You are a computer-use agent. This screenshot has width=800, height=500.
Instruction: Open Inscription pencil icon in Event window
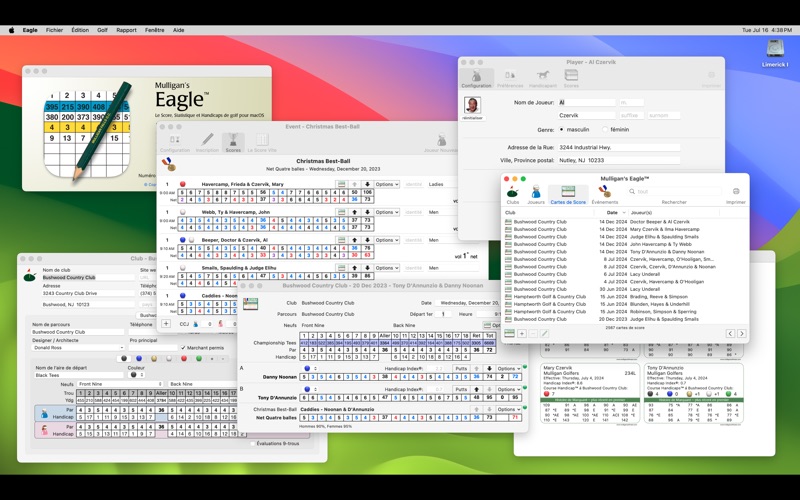[x=207, y=143]
